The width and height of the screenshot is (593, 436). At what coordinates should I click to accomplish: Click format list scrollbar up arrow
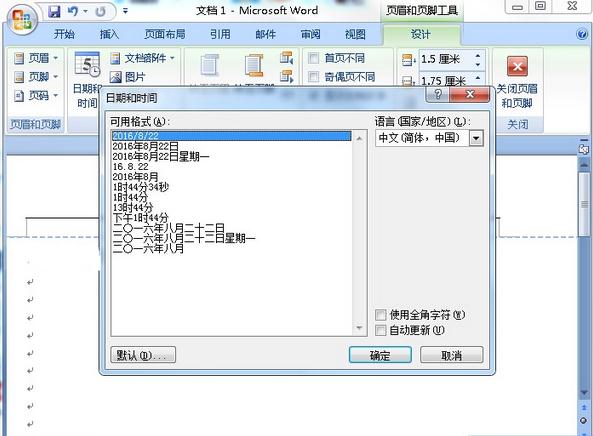[359, 138]
